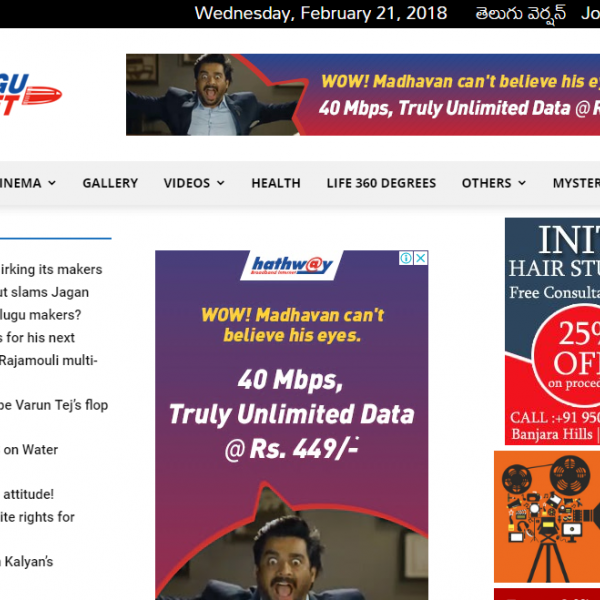600x600 pixels.
Task: Click the Telugu Bullet logo
Action: (x=30, y=96)
